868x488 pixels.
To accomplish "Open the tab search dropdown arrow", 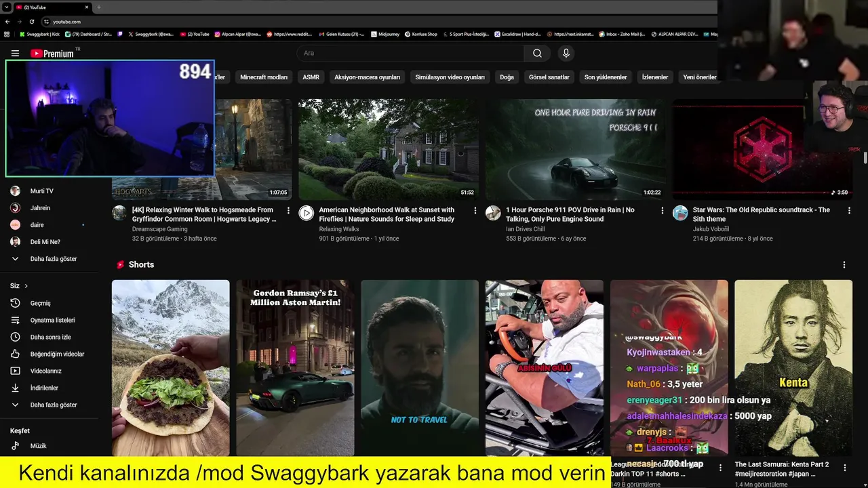I will [x=5, y=7].
